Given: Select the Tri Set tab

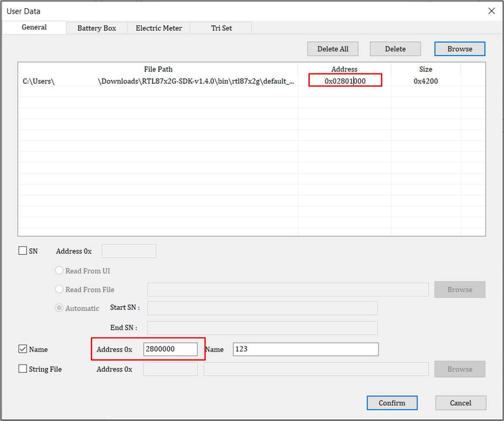Looking at the screenshot, I should pos(221,28).
